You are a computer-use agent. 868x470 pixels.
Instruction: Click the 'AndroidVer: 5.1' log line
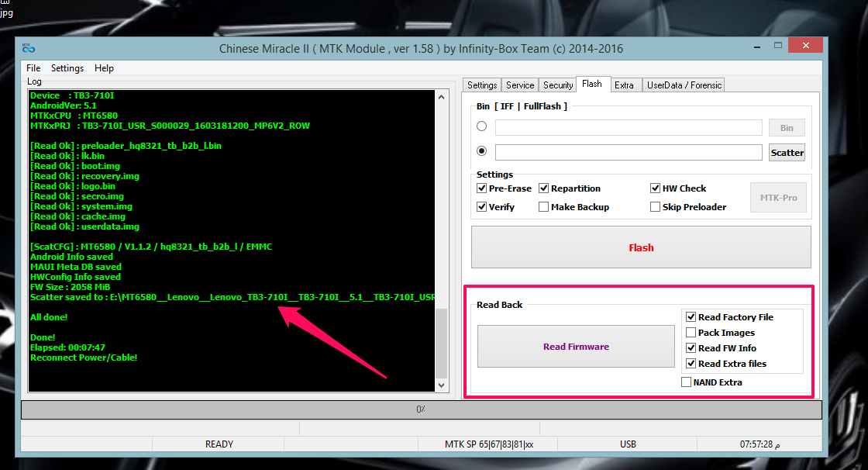pyautogui.click(x=63, y=105)
